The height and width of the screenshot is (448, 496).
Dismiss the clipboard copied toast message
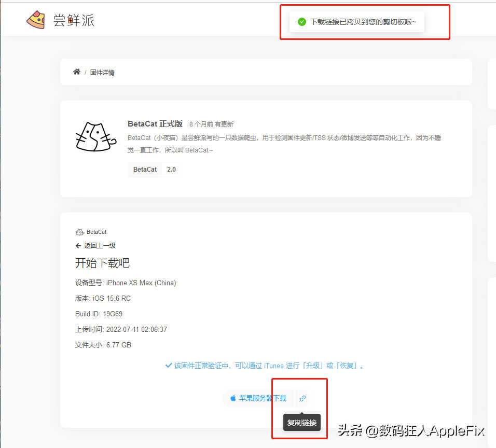point(357,22)
